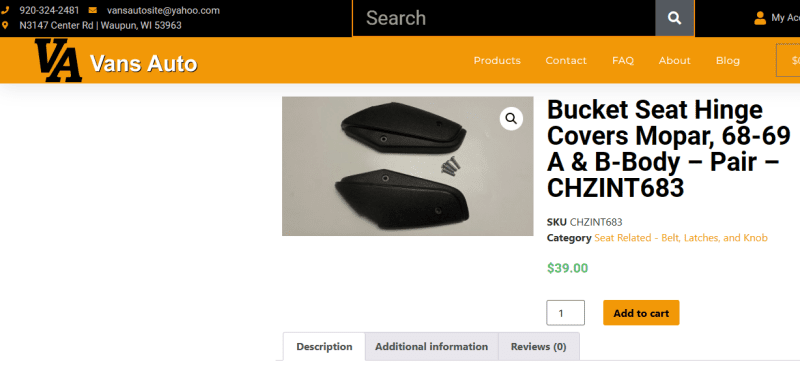Image resolution: width=800 pixels, height=371 pixels.
Task: Open the FAQ page
Action: (623, 61)
